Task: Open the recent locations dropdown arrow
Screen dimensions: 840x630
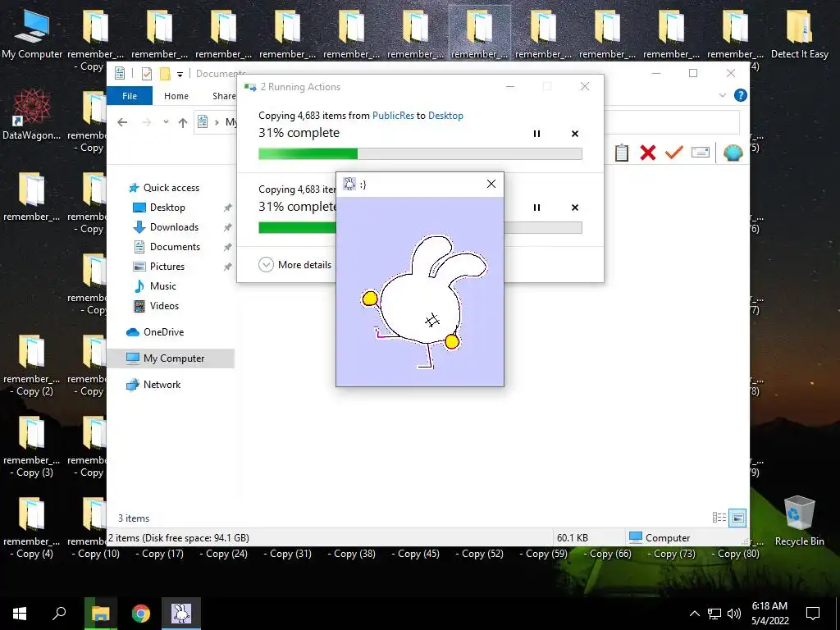Action: pyautogui.click(x=166, y=122)
